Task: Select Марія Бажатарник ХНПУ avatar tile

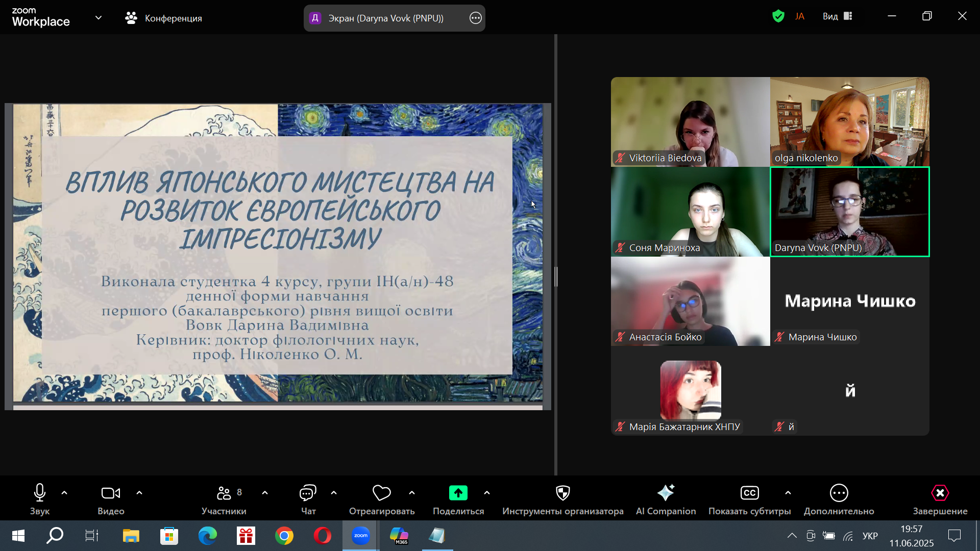Action: (x=690, y=391)
